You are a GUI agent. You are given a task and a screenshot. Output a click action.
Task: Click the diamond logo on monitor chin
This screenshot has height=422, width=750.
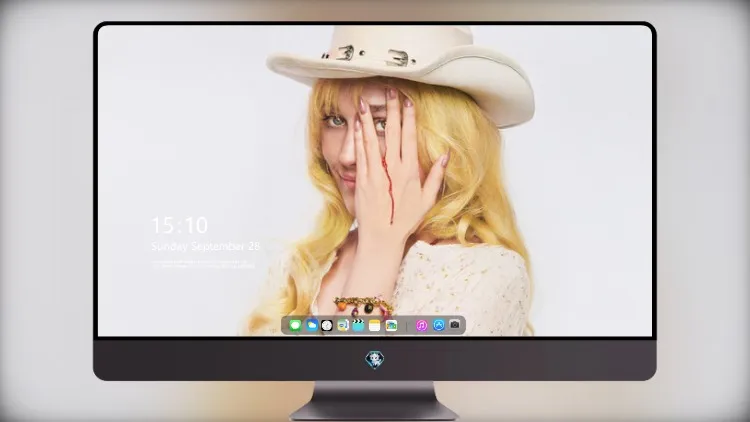[x=375, y=360]
